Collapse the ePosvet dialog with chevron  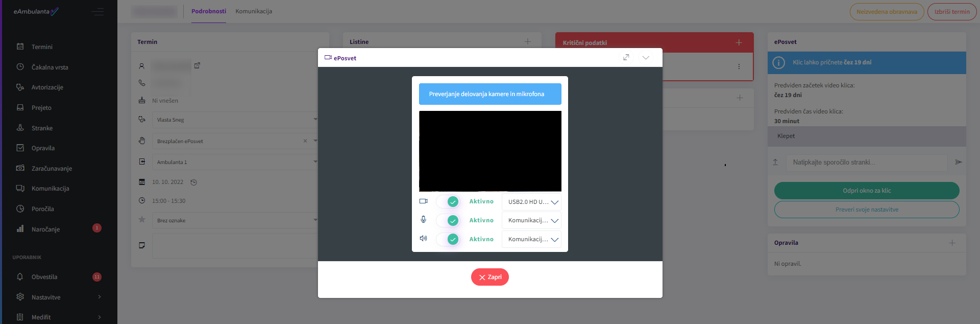[x=646, y=57]
